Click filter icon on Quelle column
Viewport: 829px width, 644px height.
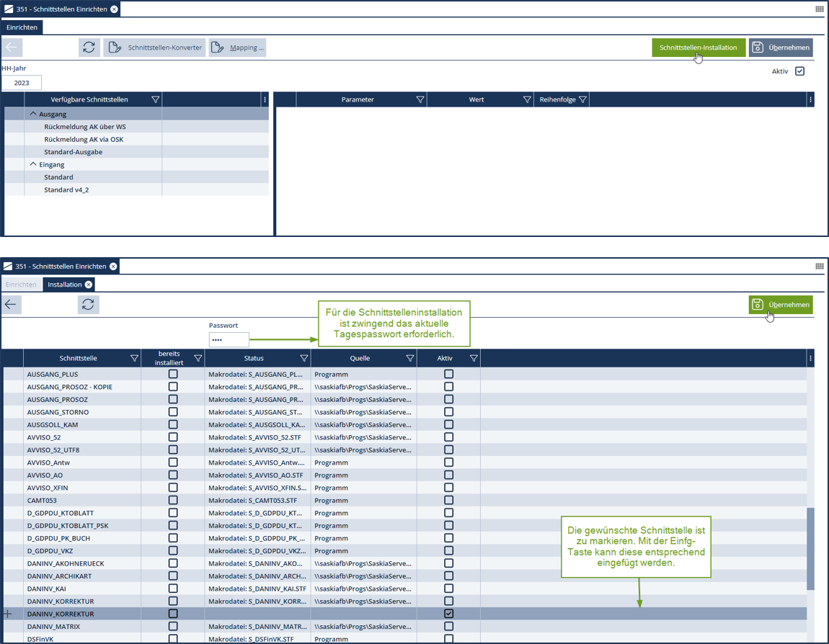tap(410, 358)
